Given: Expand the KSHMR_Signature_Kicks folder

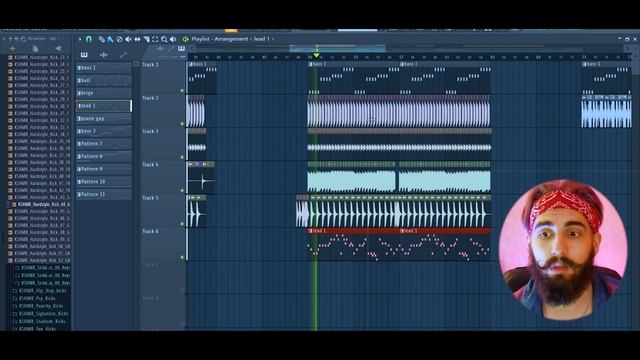Looking at the screenshot, I should click(40, 314).
